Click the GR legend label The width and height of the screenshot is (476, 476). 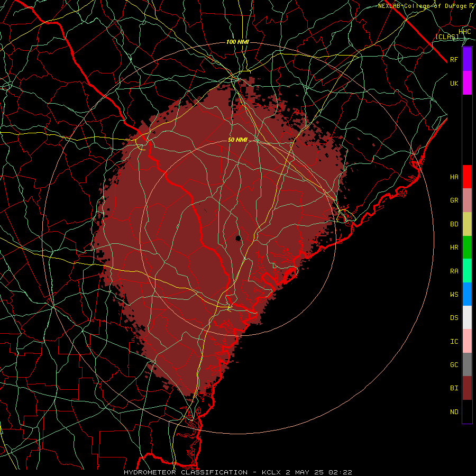tap(454, 200)
